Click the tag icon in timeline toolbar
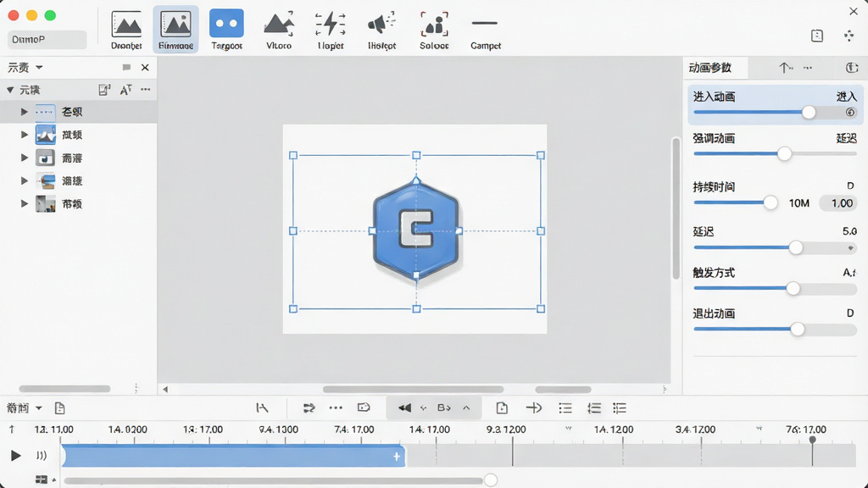Image resolution: width=868 pixels, height=488 pixels. point(364,408)
